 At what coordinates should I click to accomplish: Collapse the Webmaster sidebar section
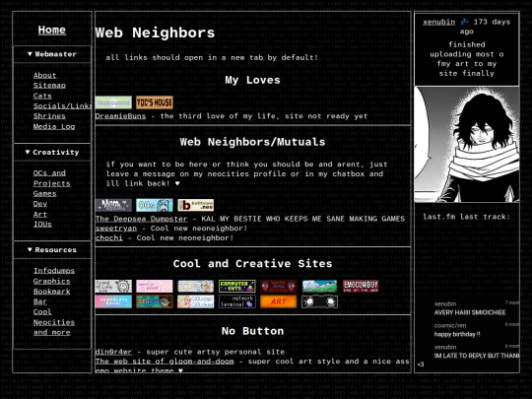pos(52,54)
